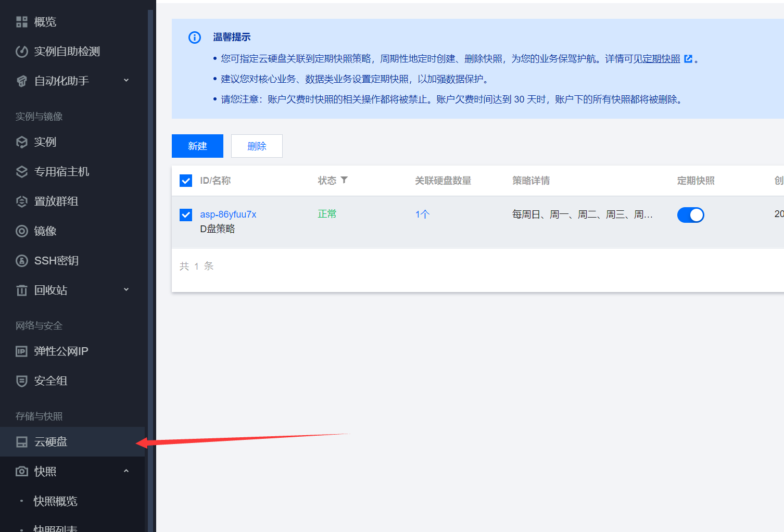Click the 弹性公网IP icon in sidebar
The width and height of the screenshot is (784, 532).
tap(22, 351)
